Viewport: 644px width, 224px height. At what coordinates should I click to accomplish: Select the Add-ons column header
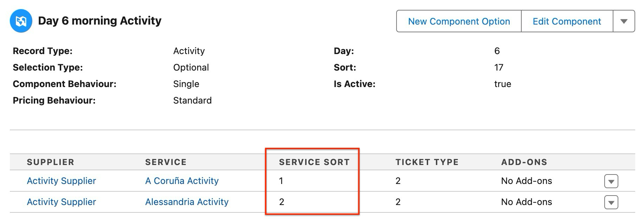[x=524, y=162]
